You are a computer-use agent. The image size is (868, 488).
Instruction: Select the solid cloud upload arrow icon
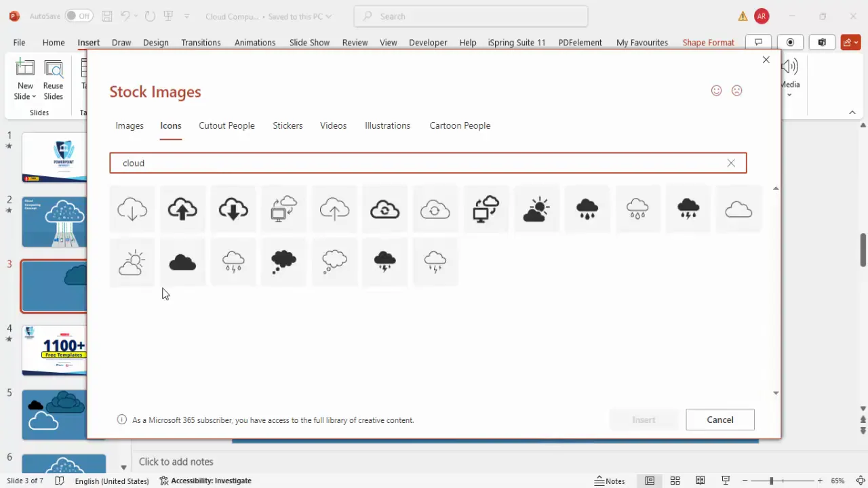tap(182, 209)
